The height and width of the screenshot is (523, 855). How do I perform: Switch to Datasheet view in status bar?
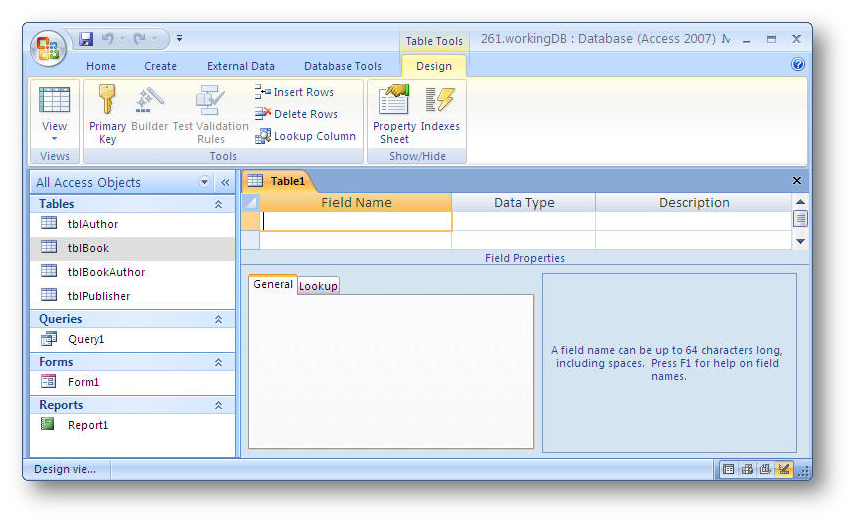tap(729, 469)
